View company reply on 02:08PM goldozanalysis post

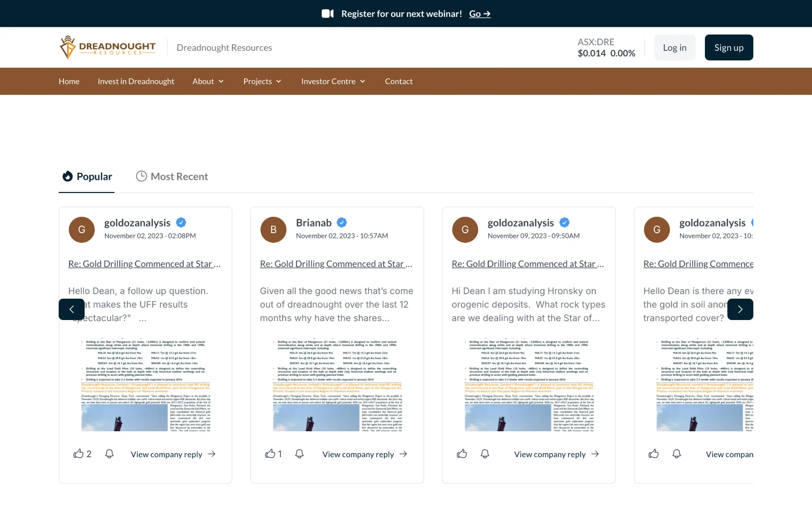(173, 454)
